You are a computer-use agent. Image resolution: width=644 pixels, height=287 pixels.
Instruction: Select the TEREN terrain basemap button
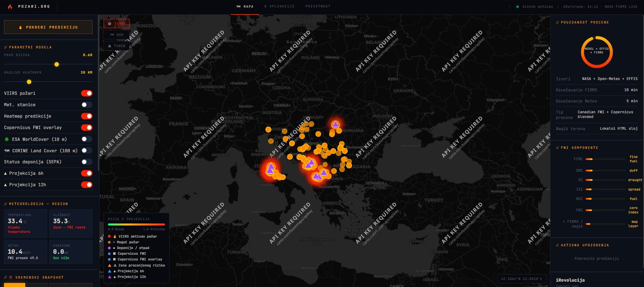116,46
